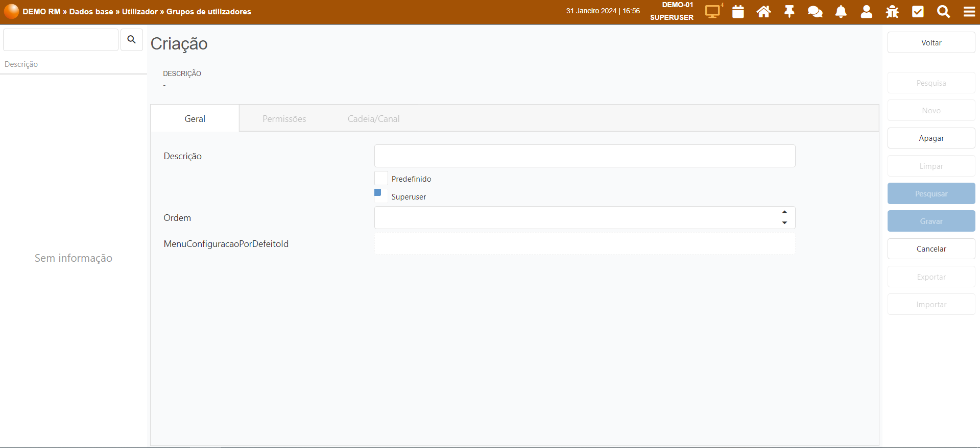Image resolution: width=980 pixels, height=448 pixels.
Task: Click the Limpar button
Action: [x=931, y=166]
